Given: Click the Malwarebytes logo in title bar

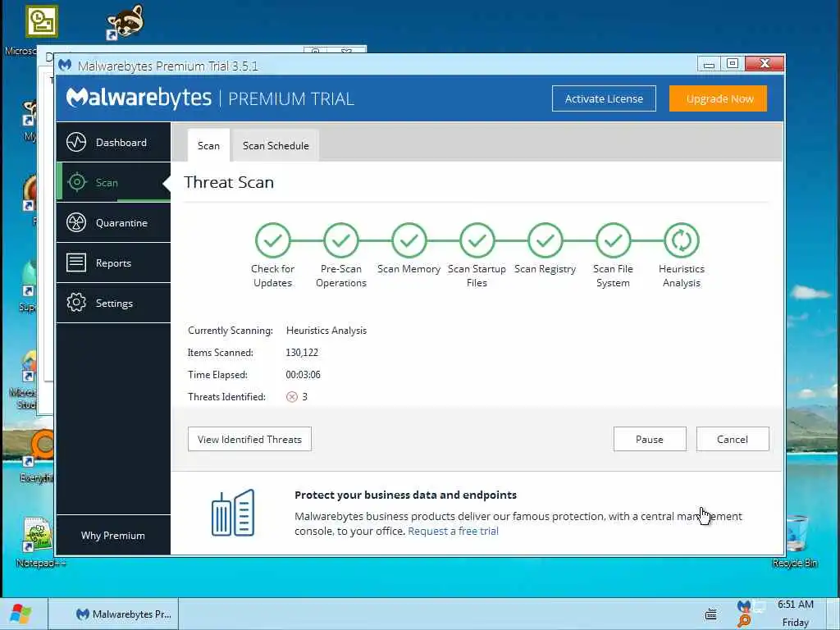Looking at the screenshot, I should click(65, 66).
